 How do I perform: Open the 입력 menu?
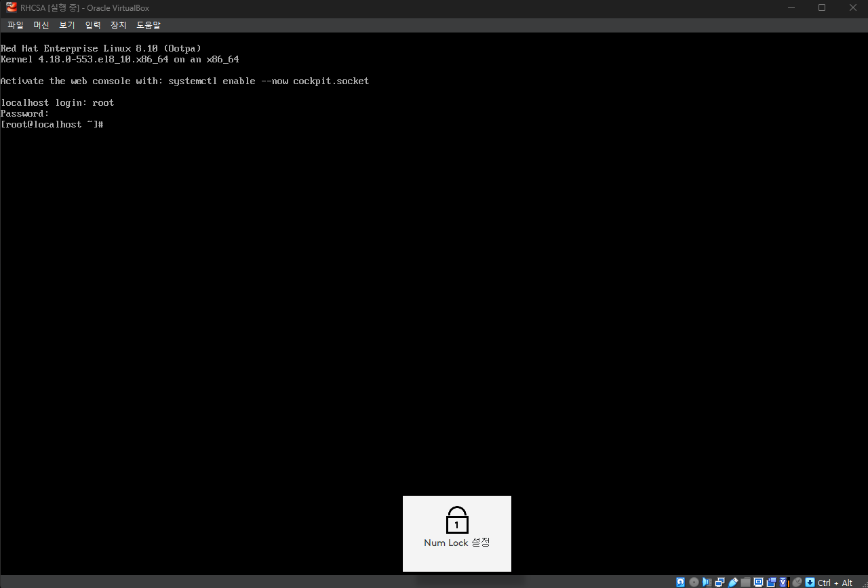[93, 25]
